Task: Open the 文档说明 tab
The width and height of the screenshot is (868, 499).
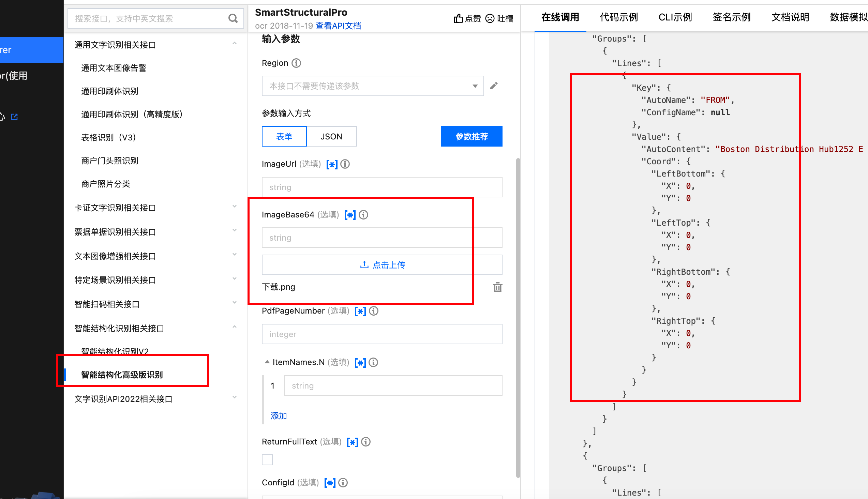Action: pos(790,17)
